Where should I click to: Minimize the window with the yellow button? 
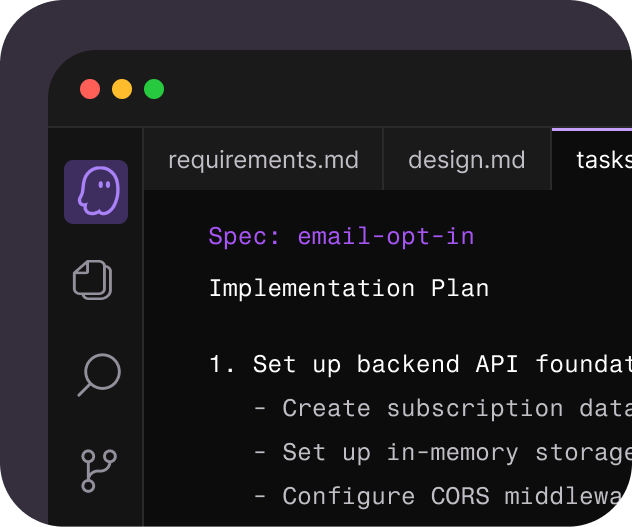coord(122,89)
